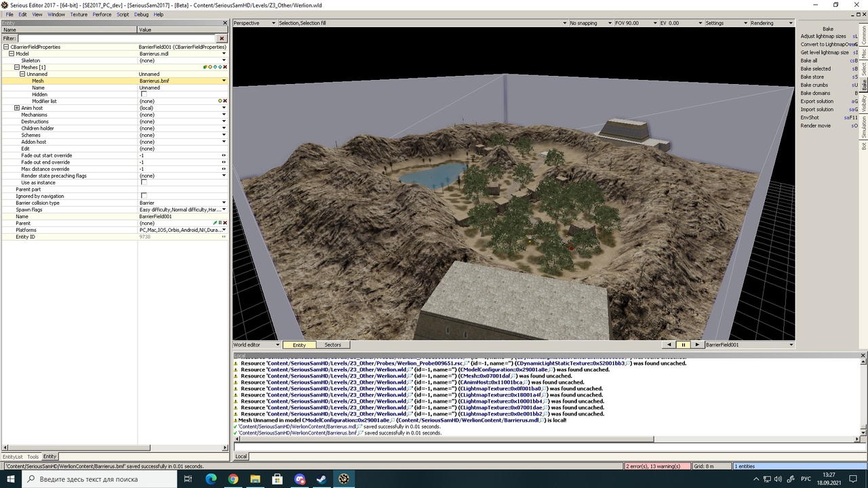Click Render movie command

tap(816, 125)
